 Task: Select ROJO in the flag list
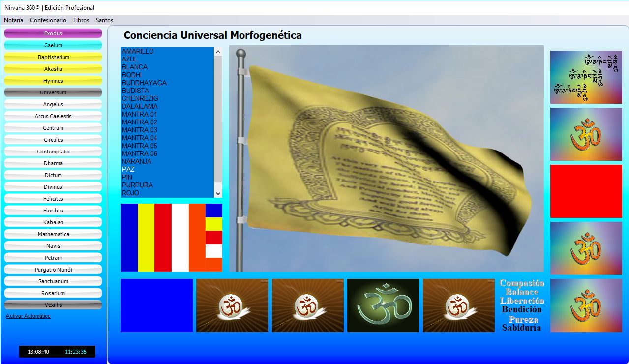click(x=168, y=193)
